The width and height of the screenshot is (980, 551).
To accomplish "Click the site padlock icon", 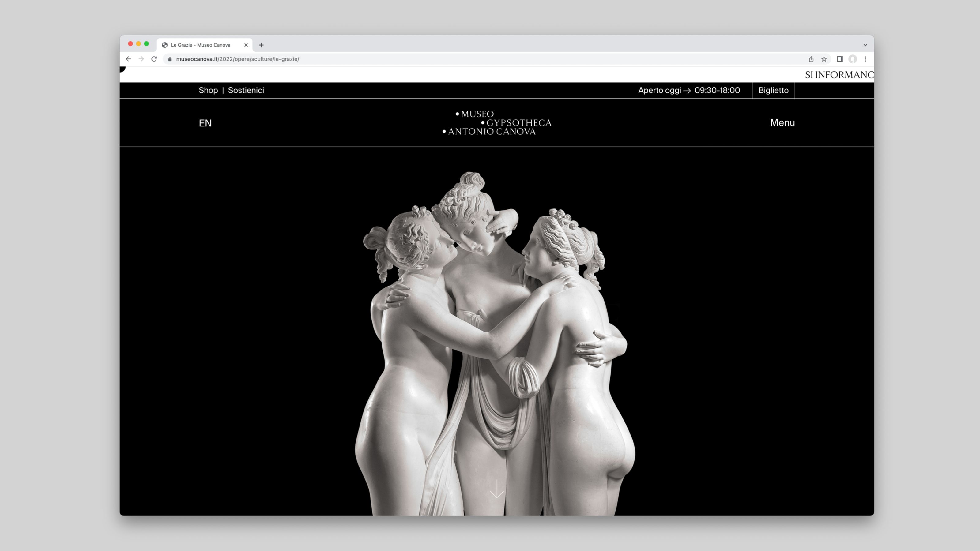I will tap(170, 59).
